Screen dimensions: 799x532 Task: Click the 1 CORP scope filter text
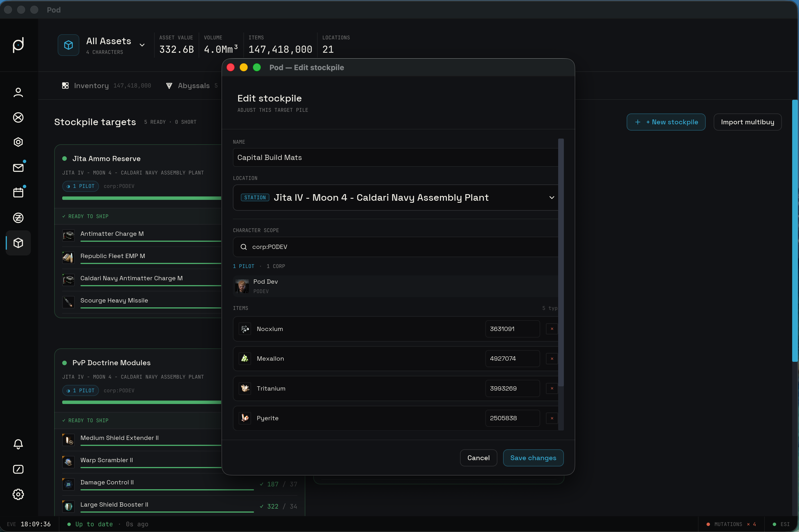pos(276,266)
